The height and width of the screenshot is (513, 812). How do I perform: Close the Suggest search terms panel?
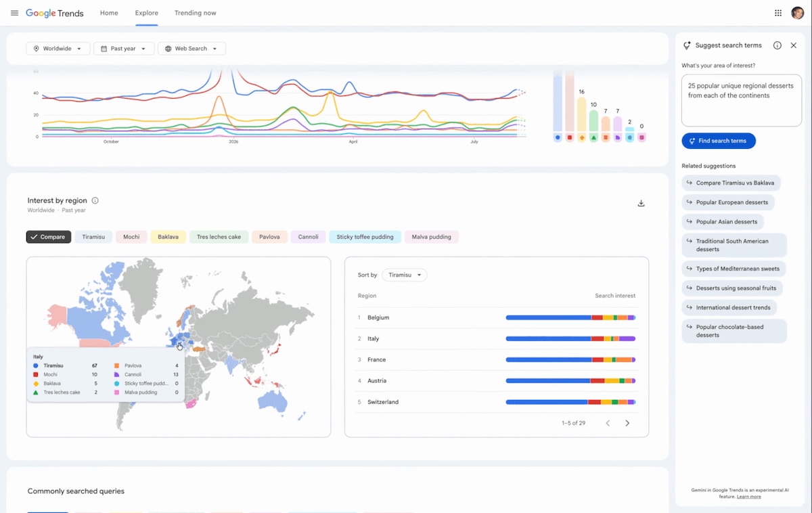coord(794,45)
